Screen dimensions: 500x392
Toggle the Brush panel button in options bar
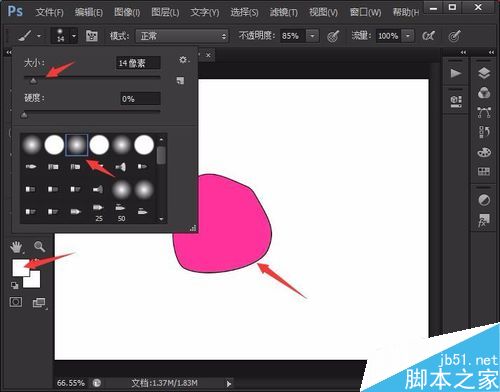[92, 36]
